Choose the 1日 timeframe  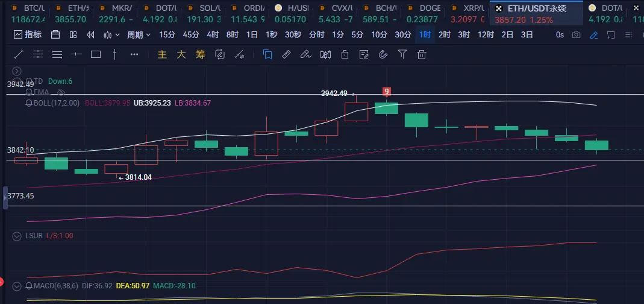pos(252,35)
